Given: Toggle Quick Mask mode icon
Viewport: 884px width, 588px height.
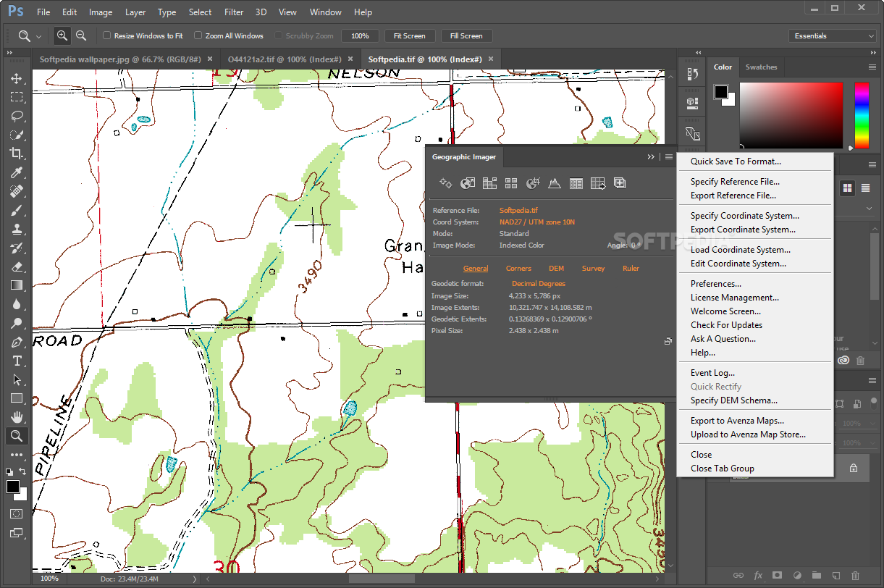Looking at the screenshot, I should (16, 513).
